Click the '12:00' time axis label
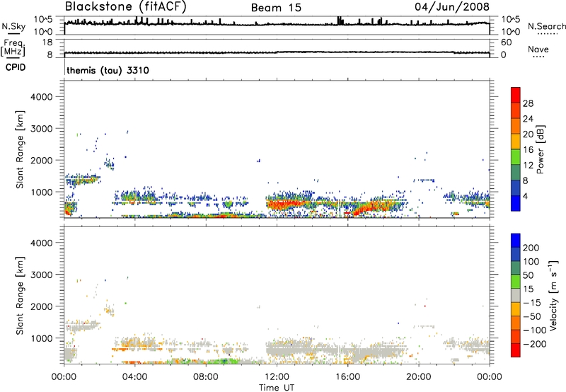The height and width of the screenshot is (392, 566). pos(277,377)
